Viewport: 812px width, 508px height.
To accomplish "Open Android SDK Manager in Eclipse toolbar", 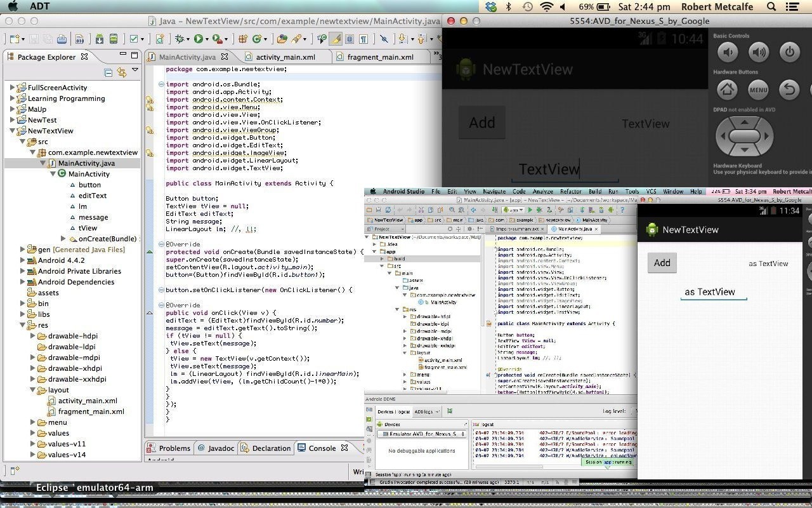I will 100,39.
